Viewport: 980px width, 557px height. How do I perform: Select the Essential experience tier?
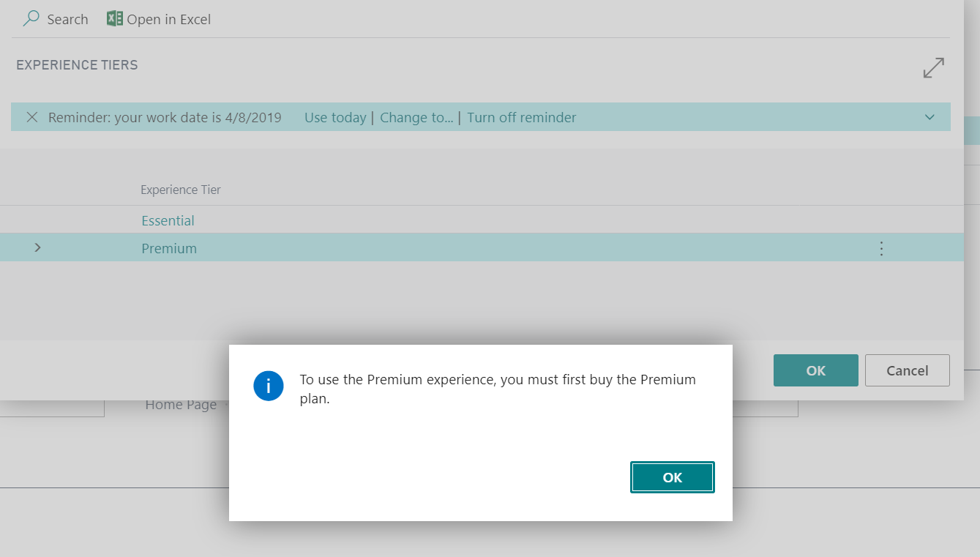(x=168, y=220)
